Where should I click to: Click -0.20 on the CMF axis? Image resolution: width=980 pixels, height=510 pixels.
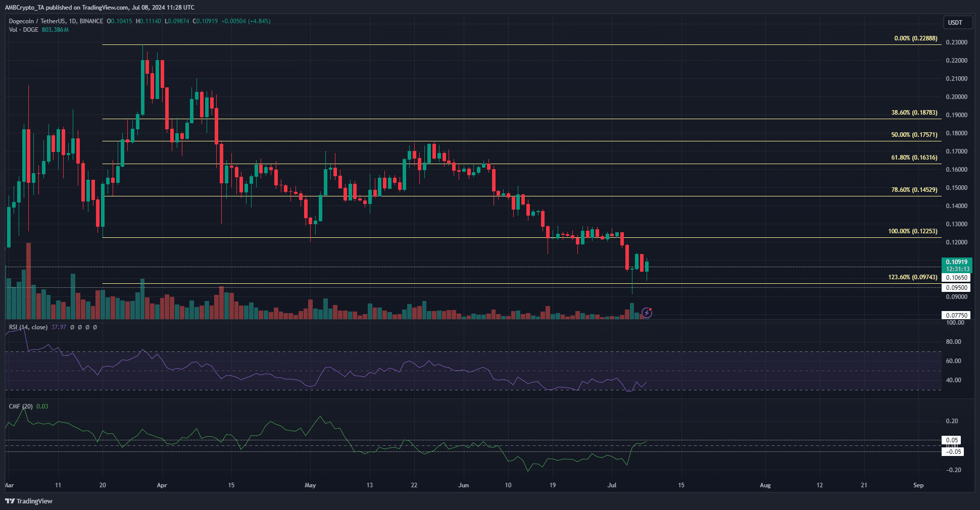point(953,470)
